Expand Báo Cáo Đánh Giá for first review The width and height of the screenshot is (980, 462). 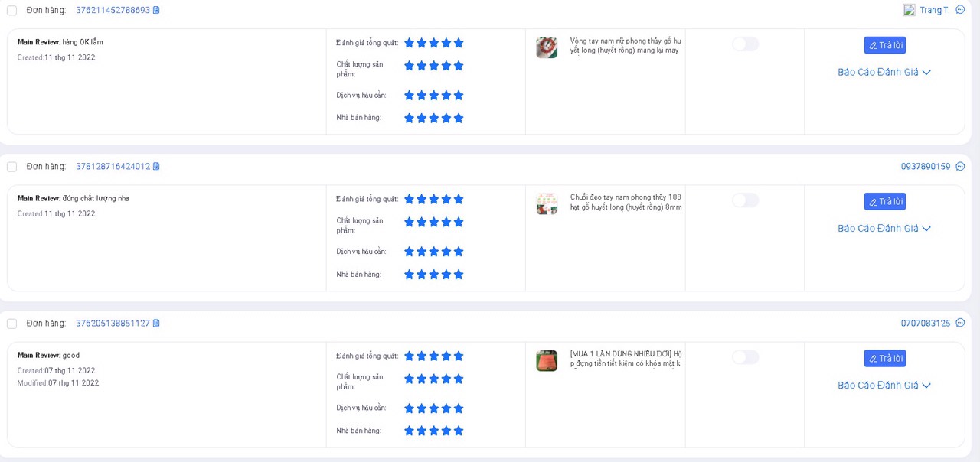[884, 73]
